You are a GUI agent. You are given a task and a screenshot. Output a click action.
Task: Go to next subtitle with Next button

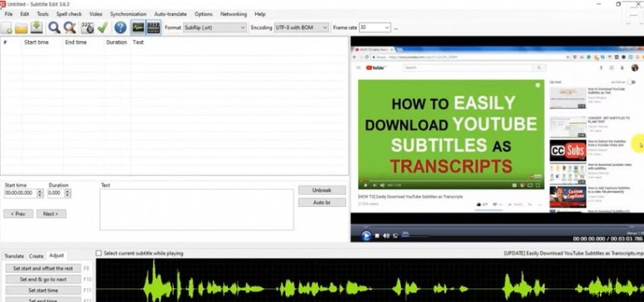pos(51,213)
